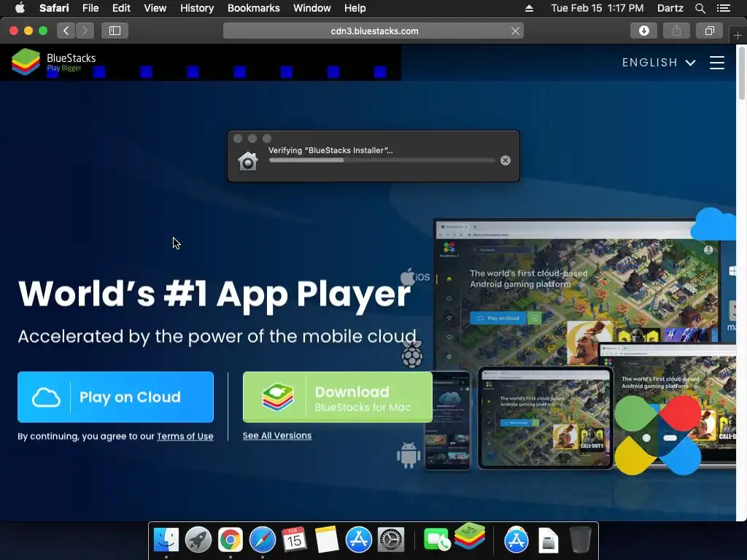Viewport: 747px width, 560px height.
Task: Open the Apple menu
Action: 20,8
